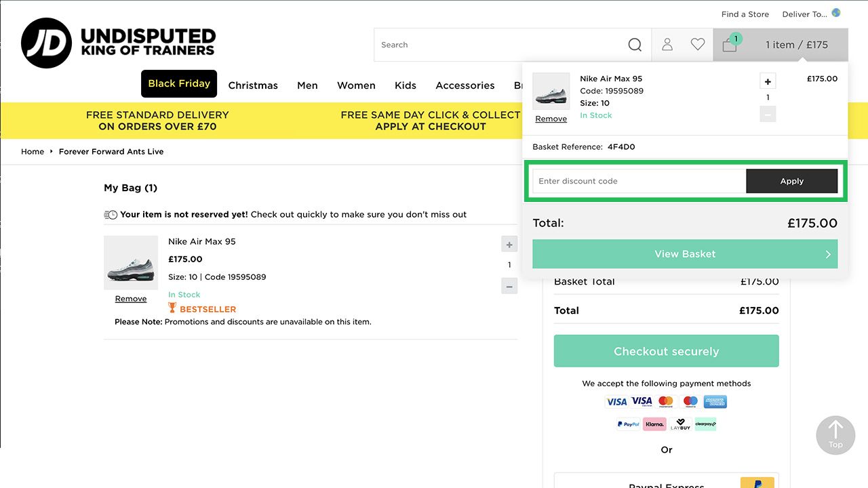The width and height of the screenshot is (868, 488).
Task: Click the Free Standard Delivery banner text
Action: pos(157,121)
